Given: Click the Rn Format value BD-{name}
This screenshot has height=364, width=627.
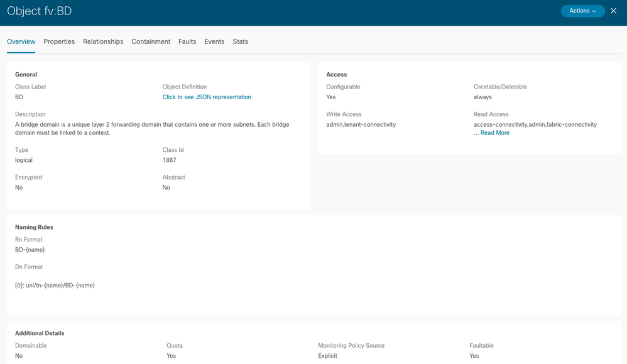Looking at the screenshot, I should (30, 250).
